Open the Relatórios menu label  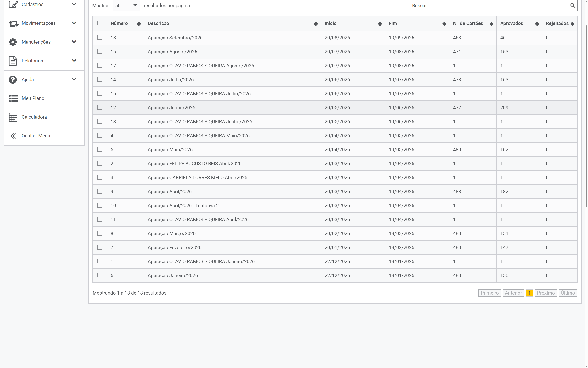click(x=32, y=61)
